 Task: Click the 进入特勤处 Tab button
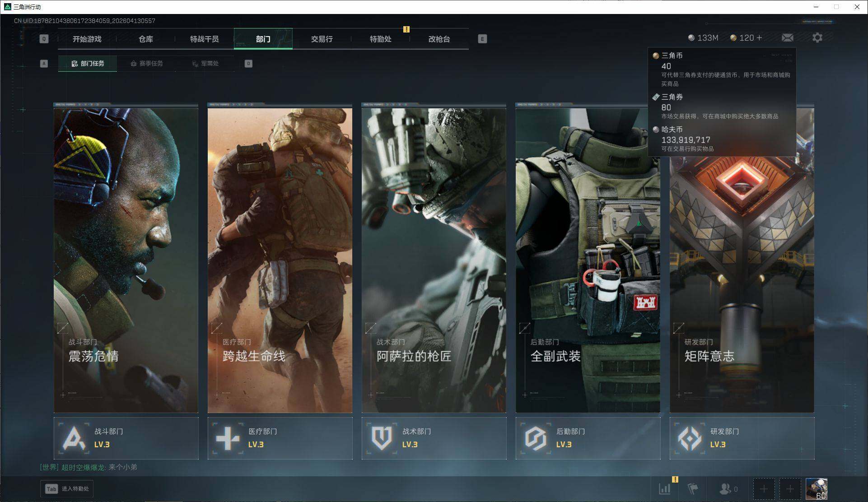[67, 489]
